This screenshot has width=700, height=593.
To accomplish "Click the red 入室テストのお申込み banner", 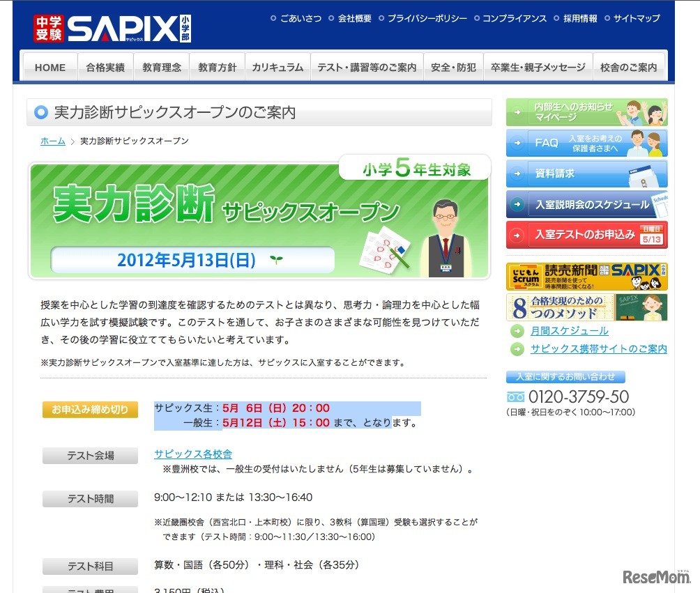I will pyautogui.click(x=586, y=235).
